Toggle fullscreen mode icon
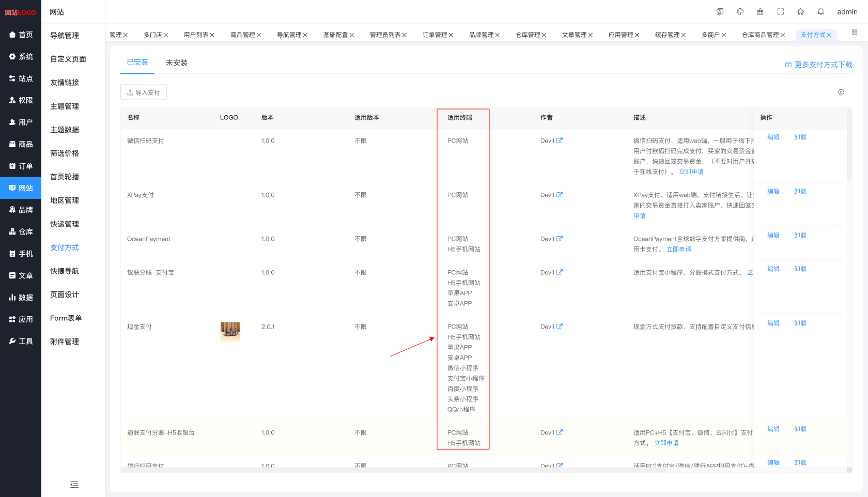868x497 pixels. [x=780, y=12]
